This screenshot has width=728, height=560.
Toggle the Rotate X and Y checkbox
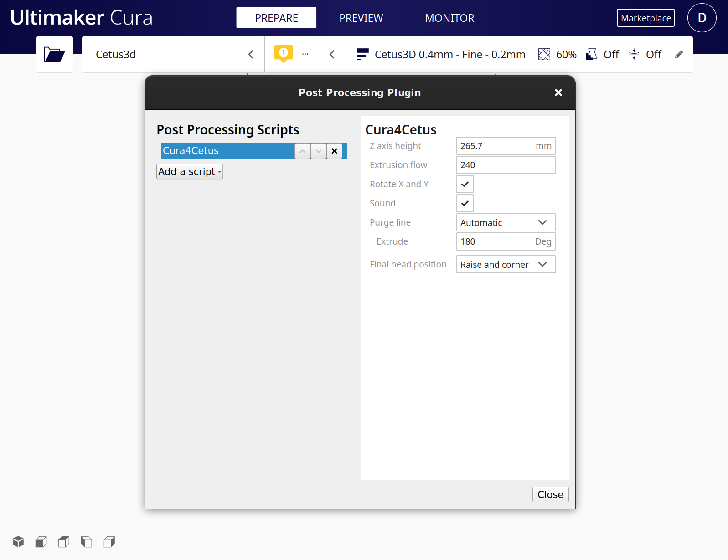click(x=465, y=184)
